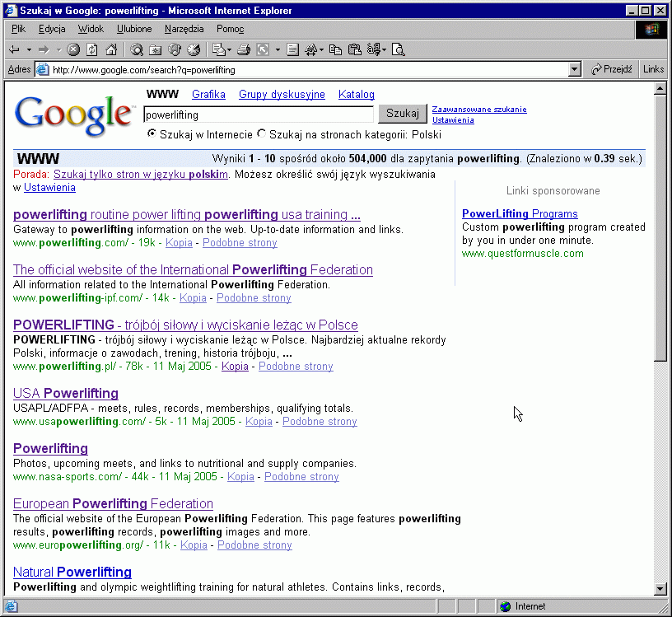Screen dimensions: 672x617
Task: Click the Przejdź go button
Action: point(611,69)
